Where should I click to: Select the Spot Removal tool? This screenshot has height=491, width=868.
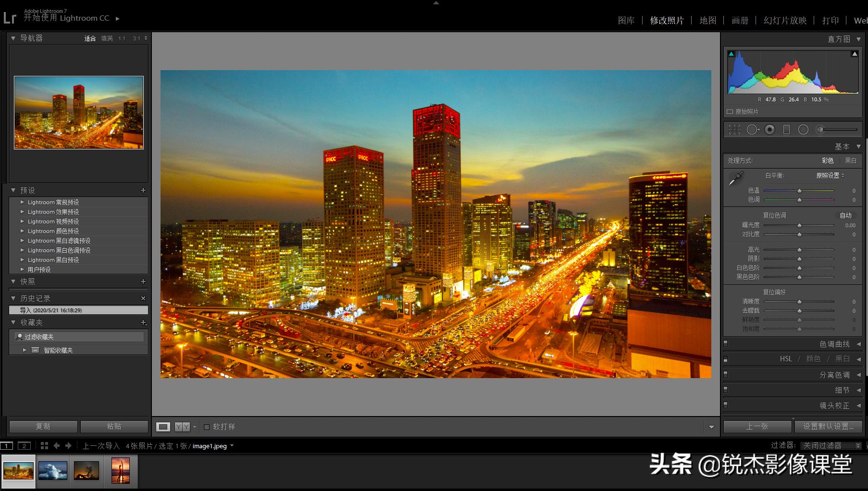[x=753, y=129]
